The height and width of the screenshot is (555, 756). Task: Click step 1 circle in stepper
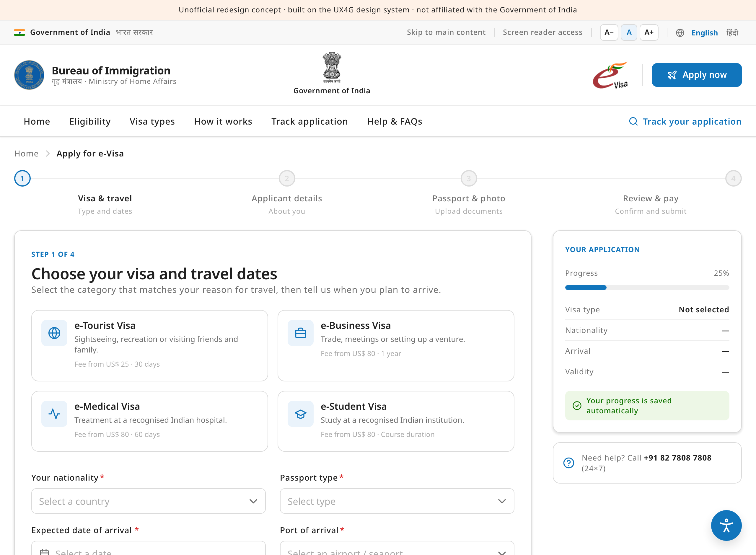tap(22, 178)
